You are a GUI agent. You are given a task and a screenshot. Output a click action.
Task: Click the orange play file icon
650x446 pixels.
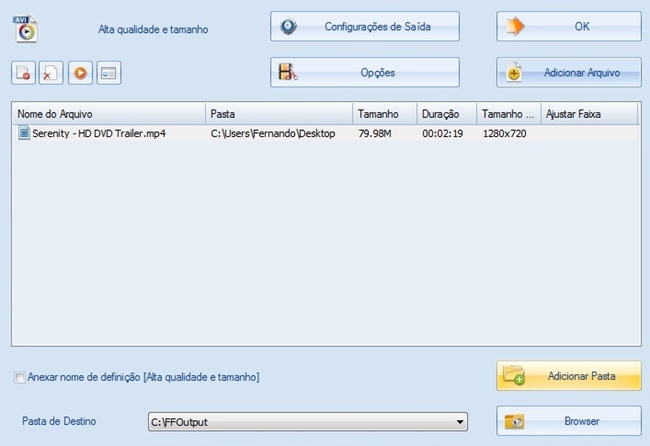80,73
